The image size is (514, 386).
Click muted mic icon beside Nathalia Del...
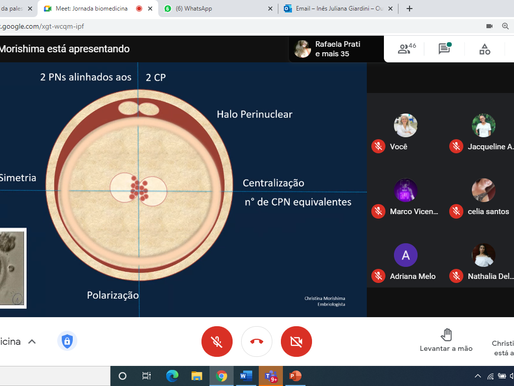click(x=456, y=276)
